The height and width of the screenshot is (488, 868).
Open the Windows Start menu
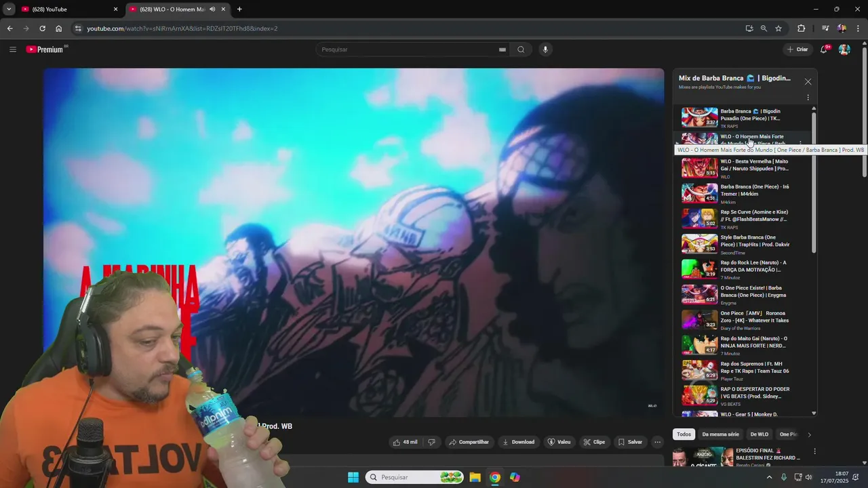tap(353, 477)
